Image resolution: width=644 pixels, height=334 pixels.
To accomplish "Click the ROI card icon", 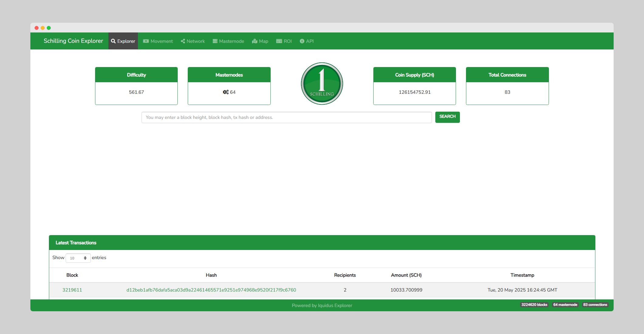I will click(x=279, y=41).
